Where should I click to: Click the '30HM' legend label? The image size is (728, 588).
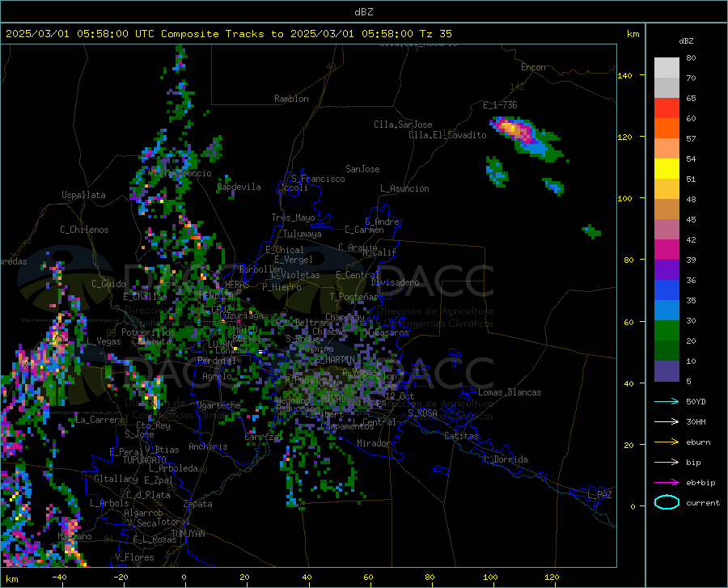[x=696, y=422]
